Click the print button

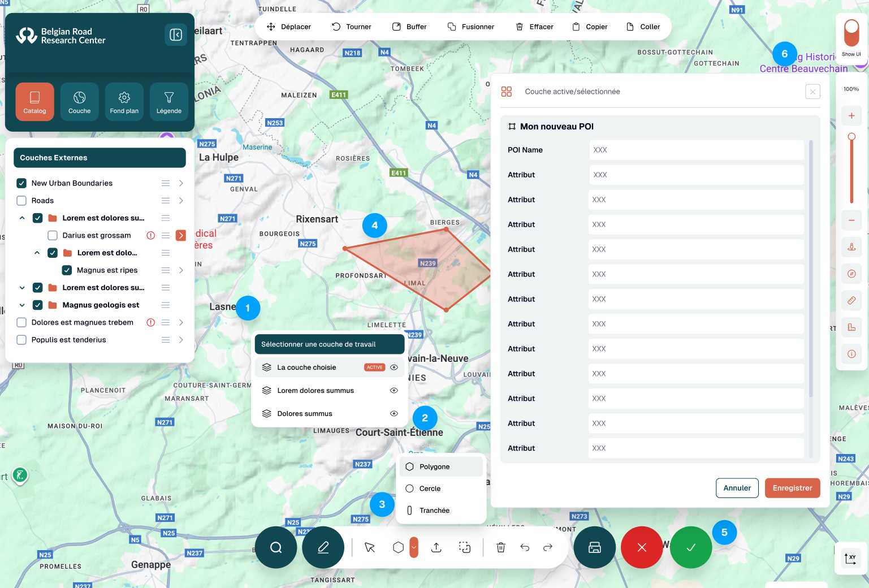click(594, 547)
